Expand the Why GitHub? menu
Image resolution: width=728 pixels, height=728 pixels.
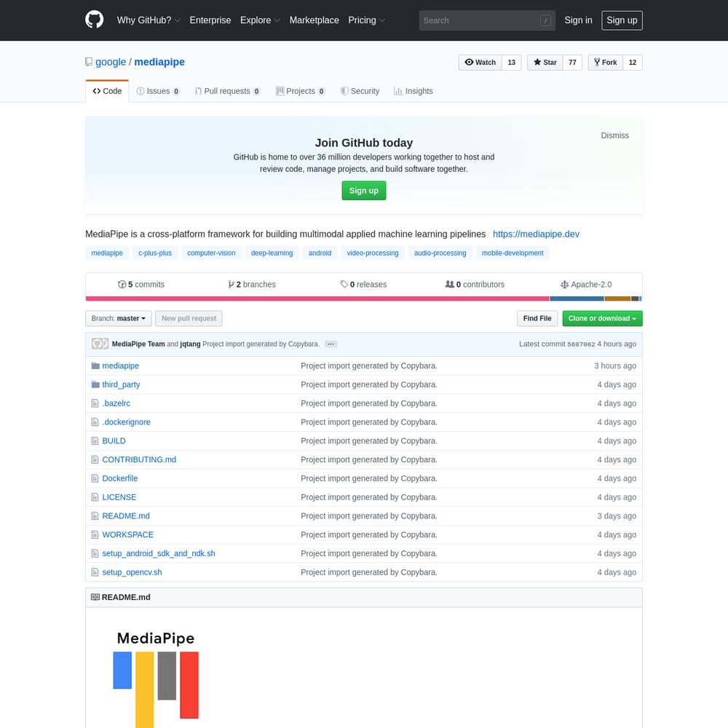149,20
